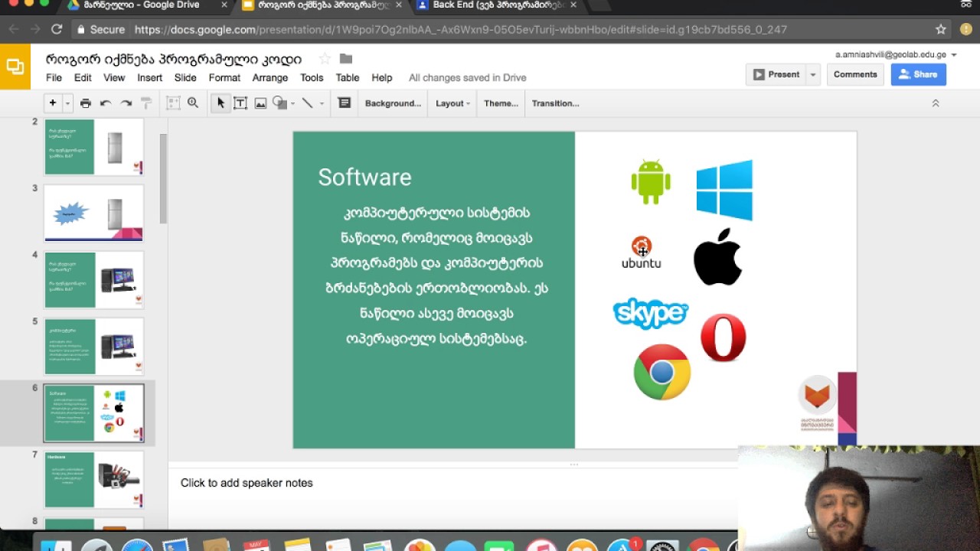Select the Shape tool
Screen dimensions: 980x551
279,103
